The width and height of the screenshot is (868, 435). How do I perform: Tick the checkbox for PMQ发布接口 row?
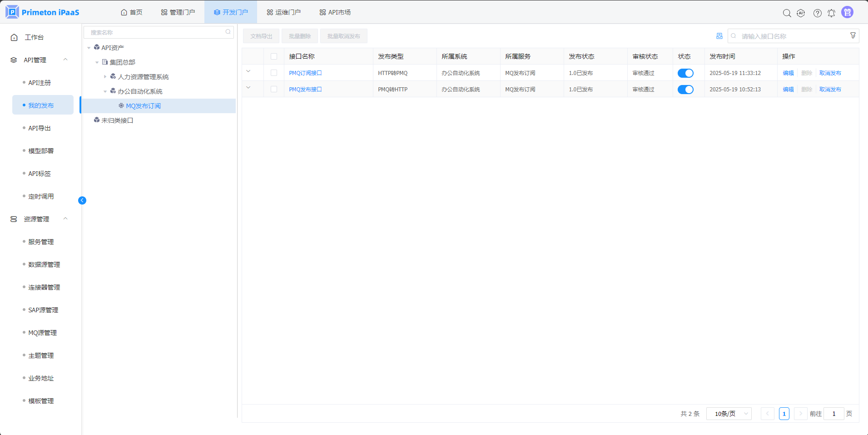(x=274, y=90)
